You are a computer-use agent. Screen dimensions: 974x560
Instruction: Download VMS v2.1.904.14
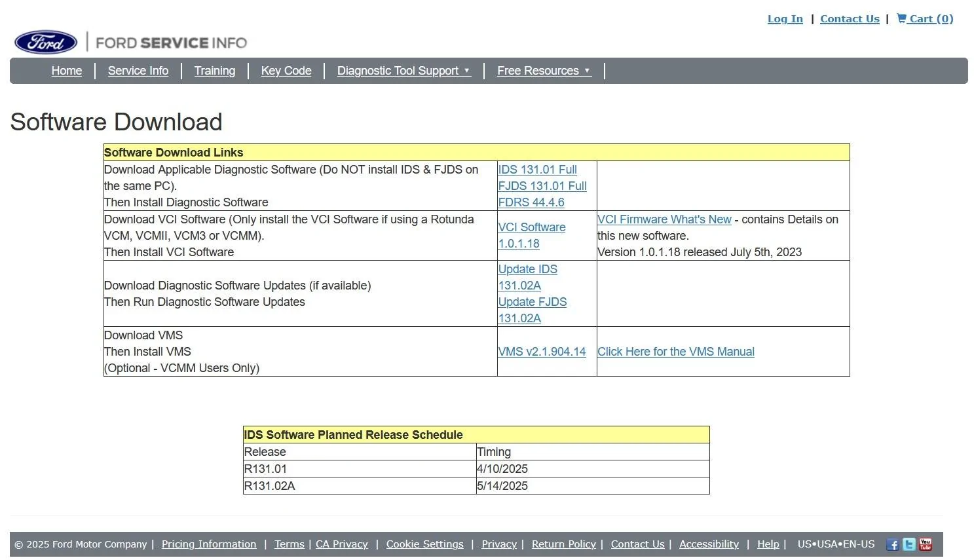[542, 352]
